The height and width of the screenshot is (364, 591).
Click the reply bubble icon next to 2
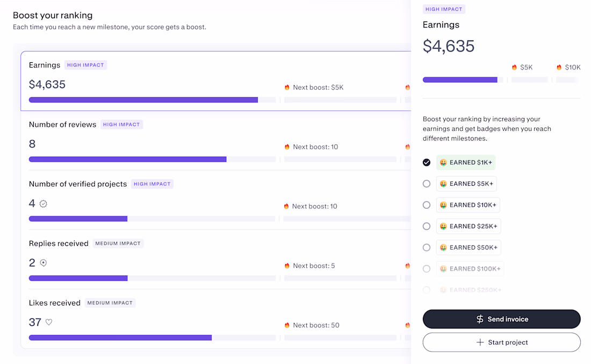pos(44,263)
